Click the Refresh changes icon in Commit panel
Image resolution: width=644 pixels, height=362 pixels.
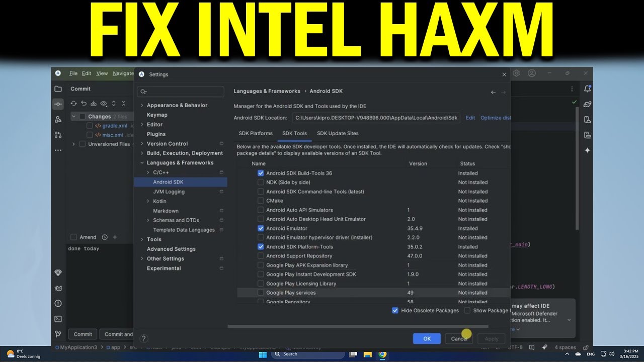point(73,104)
